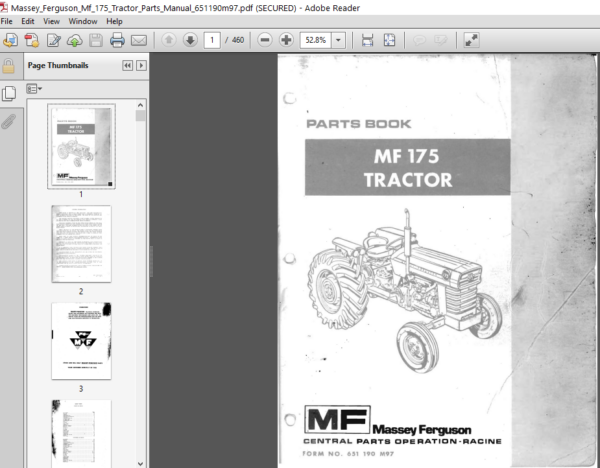Click thumbnails scrollbar down arrow
This screenshot has width=600, height=468.
(x=140, y=463)
